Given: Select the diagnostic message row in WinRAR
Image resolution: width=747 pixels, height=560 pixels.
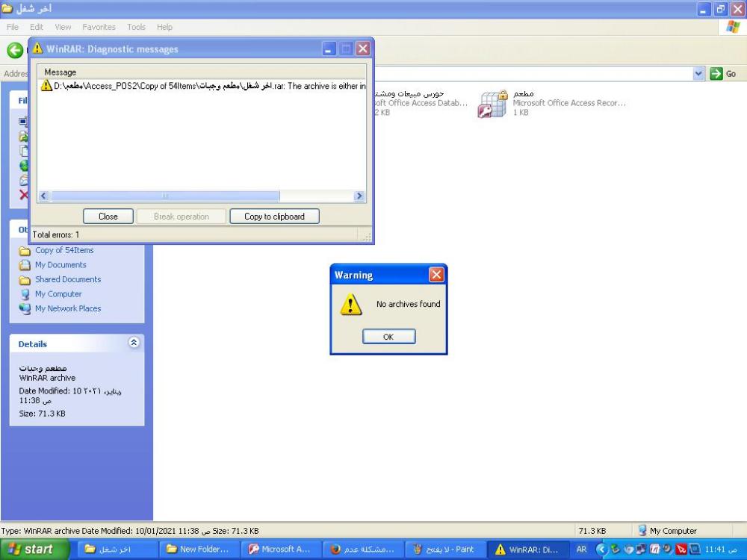Looking at the screenshot, I should coord(202,86).
